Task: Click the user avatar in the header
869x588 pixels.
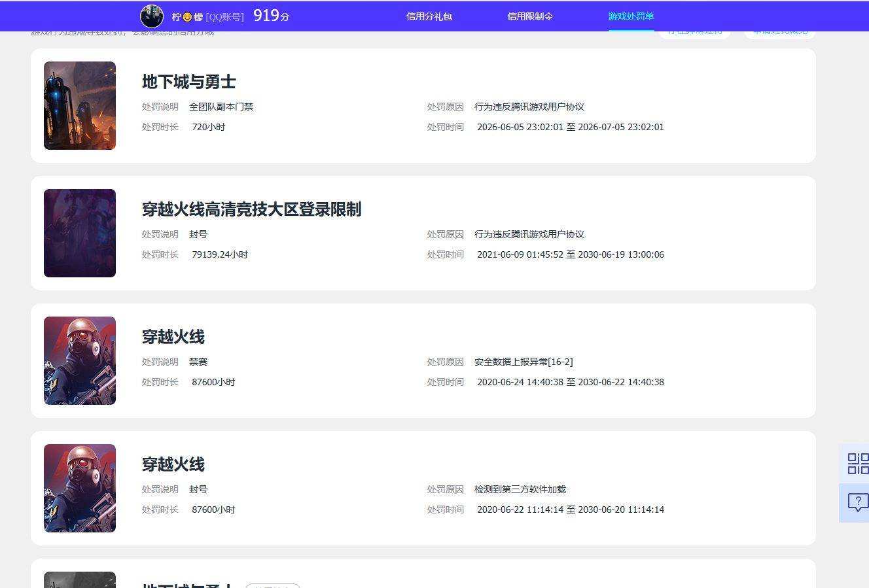Action: pos(152,16)
